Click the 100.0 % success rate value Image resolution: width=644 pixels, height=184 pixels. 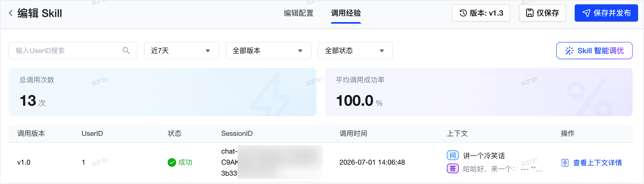359,101
